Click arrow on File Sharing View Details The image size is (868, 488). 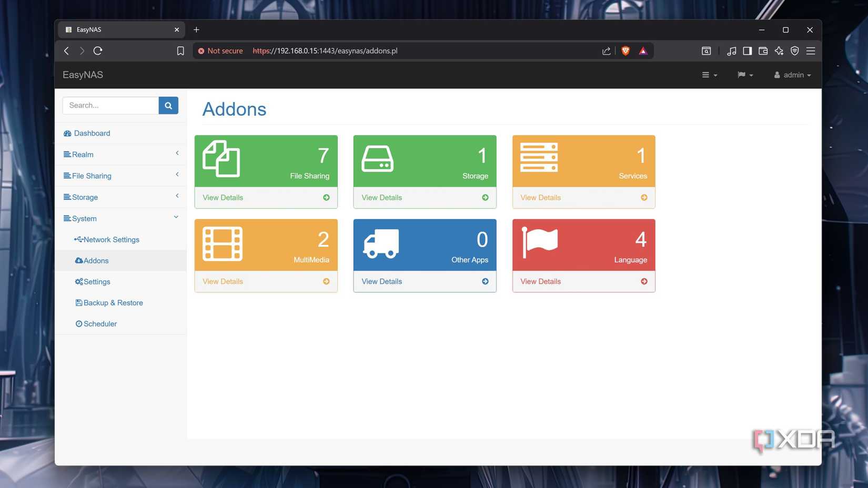tap(326, 198)
